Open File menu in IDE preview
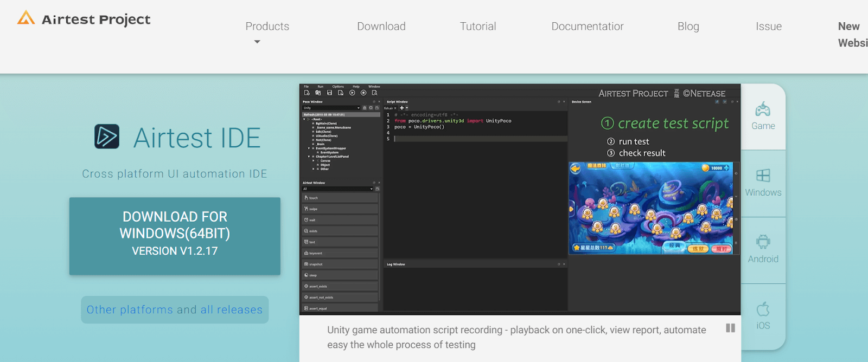 [x=306, y=87]
